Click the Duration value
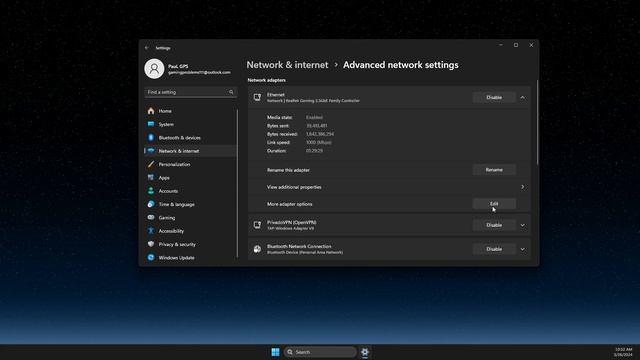Screen dimensions: 640x360 click(x=314, y=151)
